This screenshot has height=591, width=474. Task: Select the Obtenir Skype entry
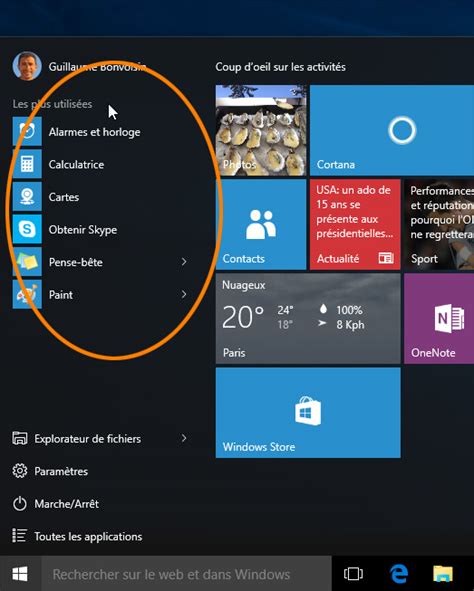click(83, 230)
